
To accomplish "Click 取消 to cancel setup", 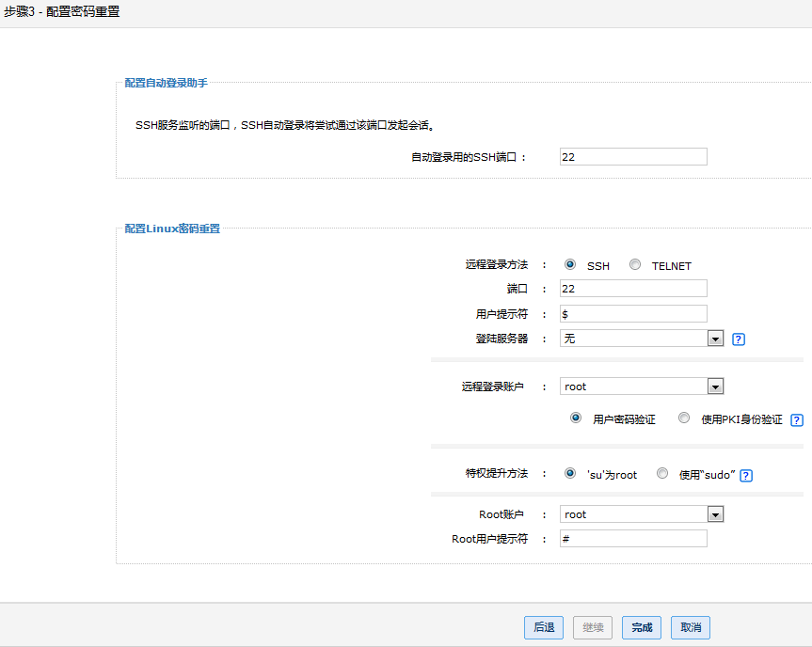I will [691, 627].
